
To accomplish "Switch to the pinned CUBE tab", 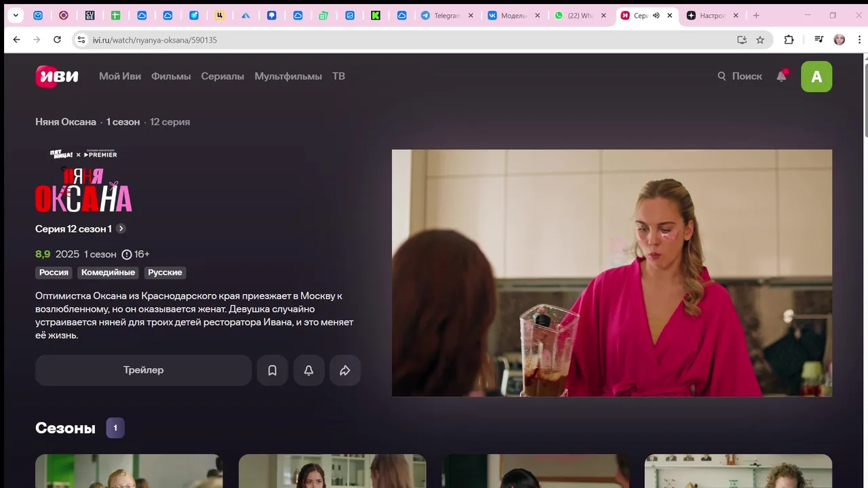I will [90, 15].
